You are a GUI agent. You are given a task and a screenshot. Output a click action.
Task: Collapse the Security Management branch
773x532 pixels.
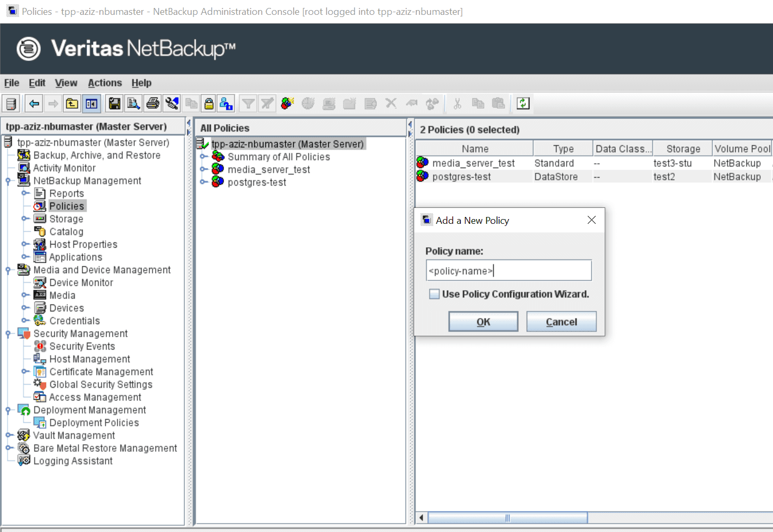pos(9,333)
